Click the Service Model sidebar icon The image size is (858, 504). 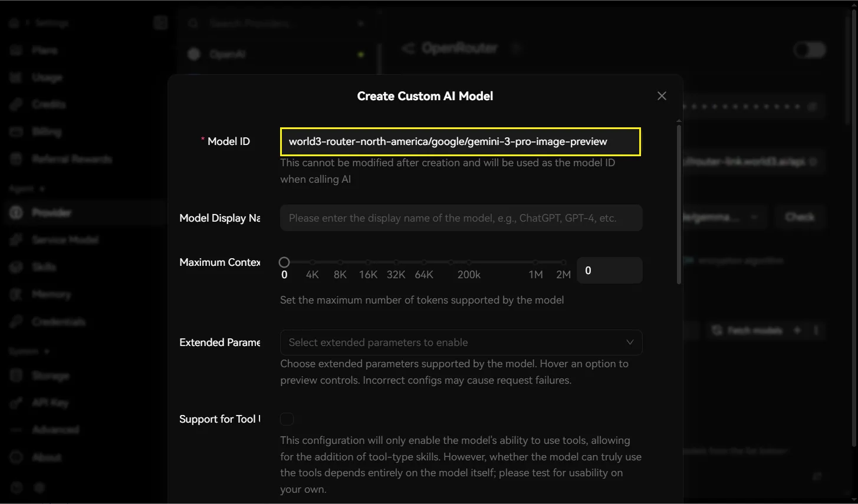[17, 240]
